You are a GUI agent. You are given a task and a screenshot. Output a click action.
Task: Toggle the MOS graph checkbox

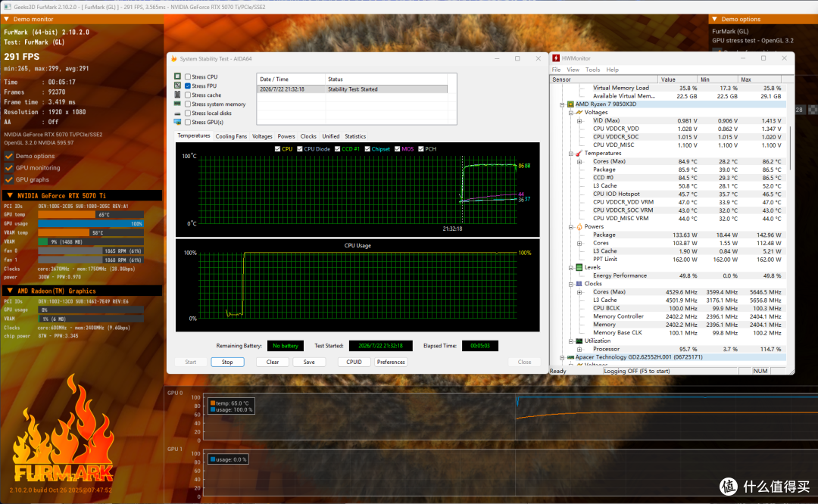[398, 149]
